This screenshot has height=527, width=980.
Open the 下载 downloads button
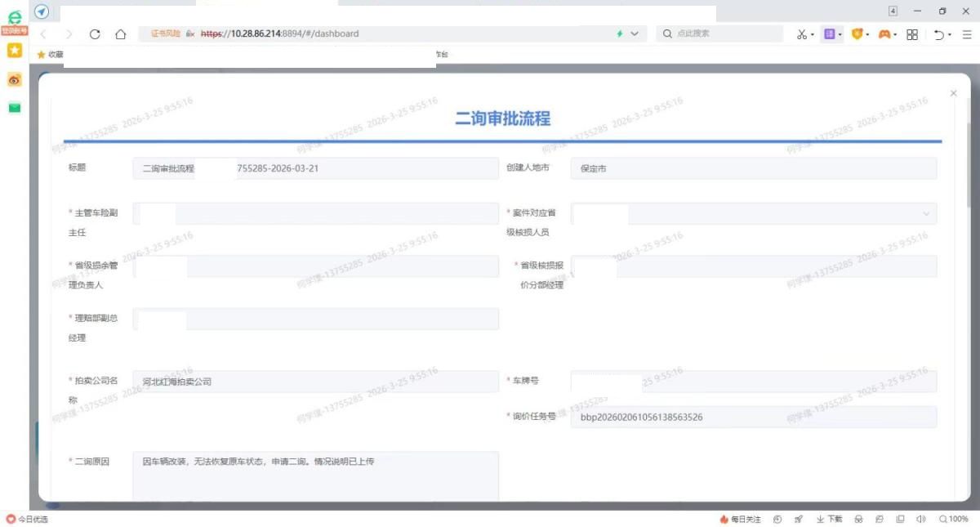coord(829,519)
